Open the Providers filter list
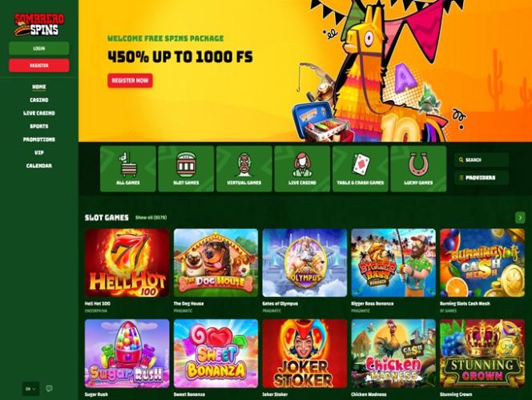Image resolution: width=532 pixels, height=400 pixels. [481, 178]
